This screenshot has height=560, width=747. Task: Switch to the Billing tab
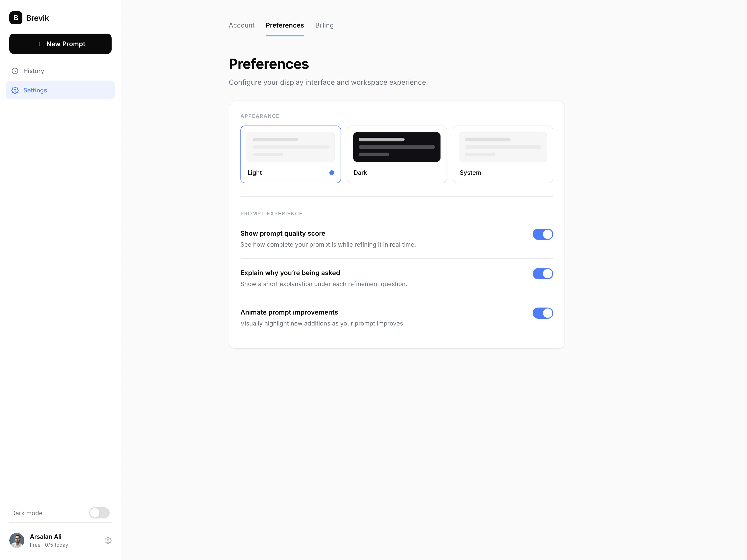pyautogui.click(x=324, y=25)
